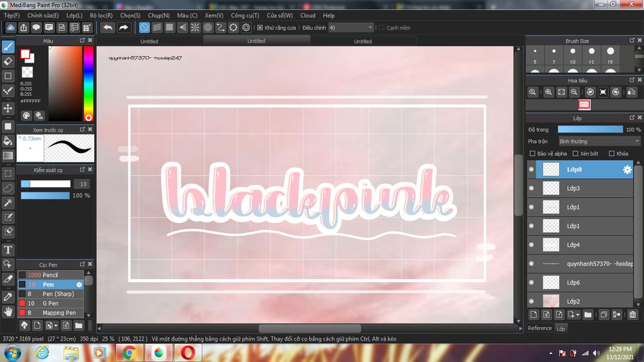Enable radial lines snap
Screen dimensions: 644x362
tap(195, 28)
